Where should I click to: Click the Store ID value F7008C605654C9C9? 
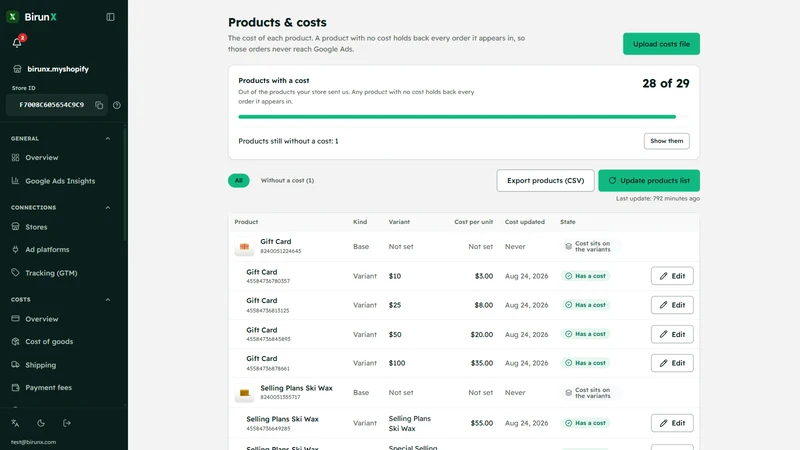click(52, 105)
